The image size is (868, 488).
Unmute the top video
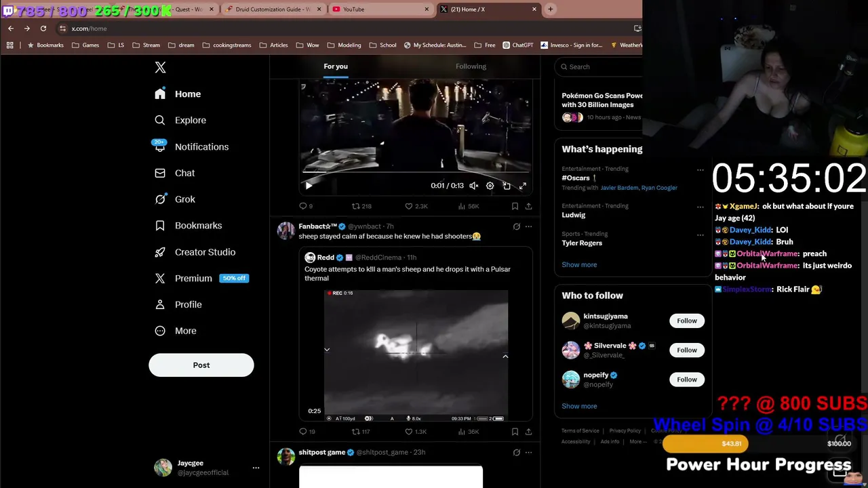(x=474, y=186)
